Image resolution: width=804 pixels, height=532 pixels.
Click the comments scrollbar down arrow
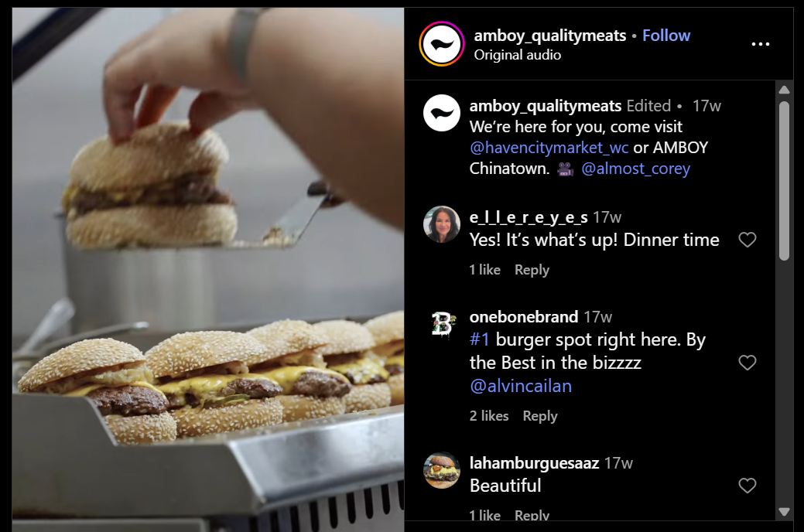click(784, 511)
